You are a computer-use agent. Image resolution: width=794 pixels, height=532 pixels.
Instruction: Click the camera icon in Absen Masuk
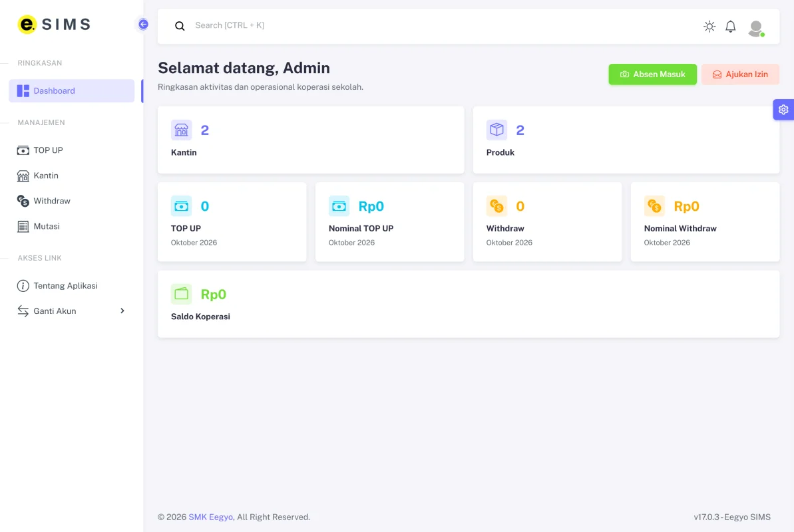click(x=624, y=74)
